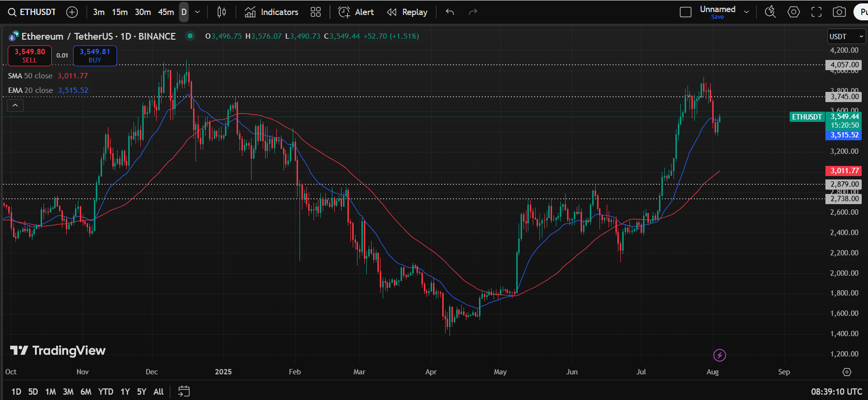This screenshot has height=400, width=868.
Task: Click the red SELL price button
Action: click(x=30, y=56)
